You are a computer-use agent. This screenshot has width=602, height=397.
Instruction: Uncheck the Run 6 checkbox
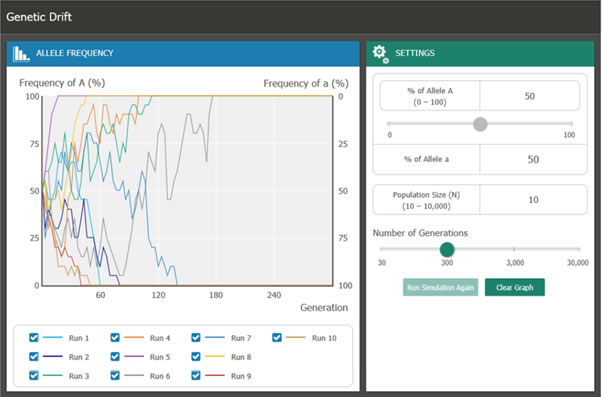pos(115,375)
